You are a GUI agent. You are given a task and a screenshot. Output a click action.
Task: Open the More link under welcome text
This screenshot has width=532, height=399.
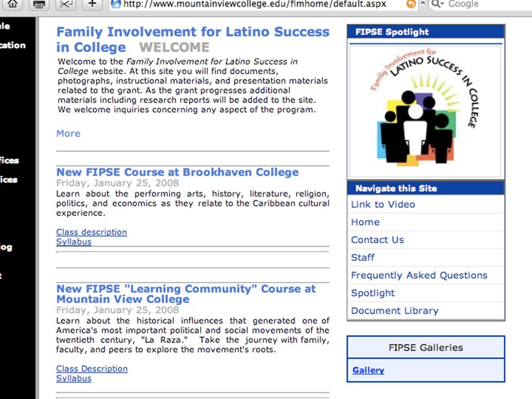[68, 134]
